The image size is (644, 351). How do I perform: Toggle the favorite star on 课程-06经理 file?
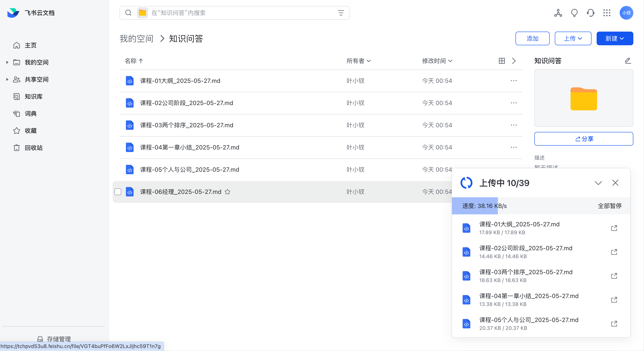pyautogui.click(x=227, y=192)
